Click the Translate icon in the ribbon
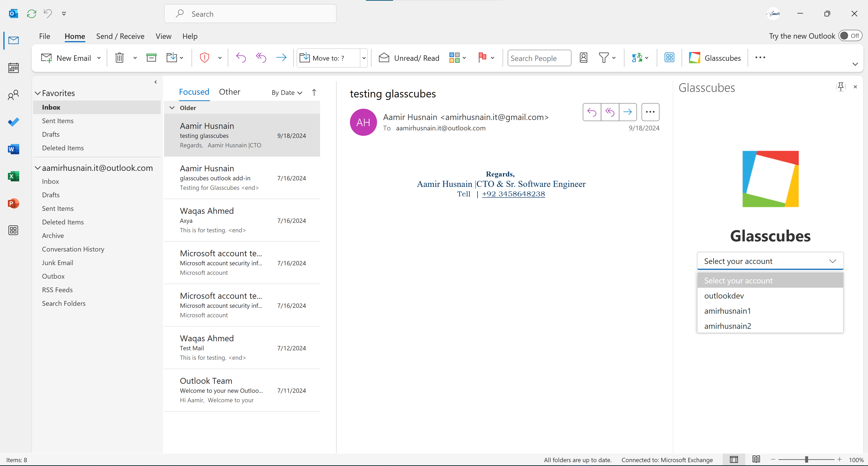The height and width of the screenshot is (466, 868). pyautogui.click(x=637, y=58)
